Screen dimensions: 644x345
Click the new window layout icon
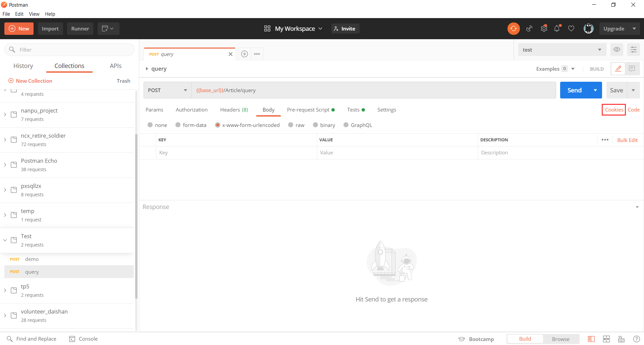(x=108, y=29)
